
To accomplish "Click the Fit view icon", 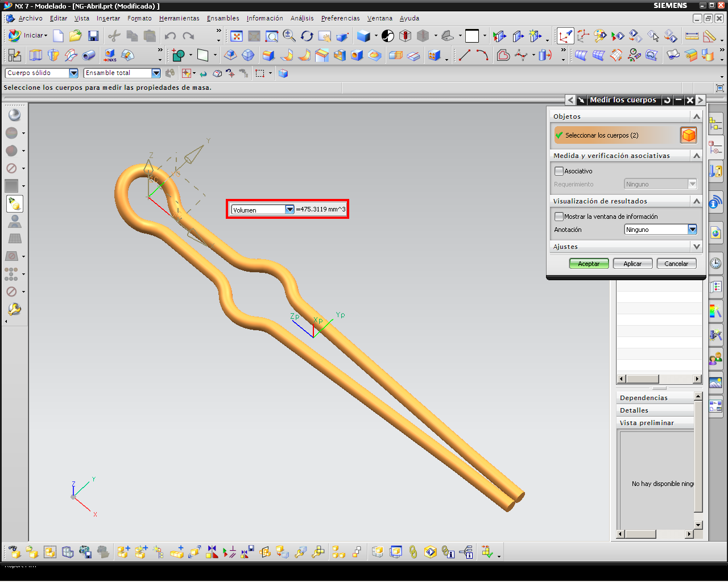I will (x=237, y=36).
